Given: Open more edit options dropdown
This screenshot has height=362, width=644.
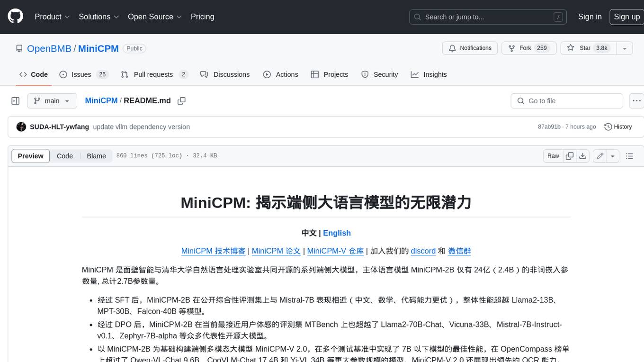Looking at the screenshot, I should [613, 156].
